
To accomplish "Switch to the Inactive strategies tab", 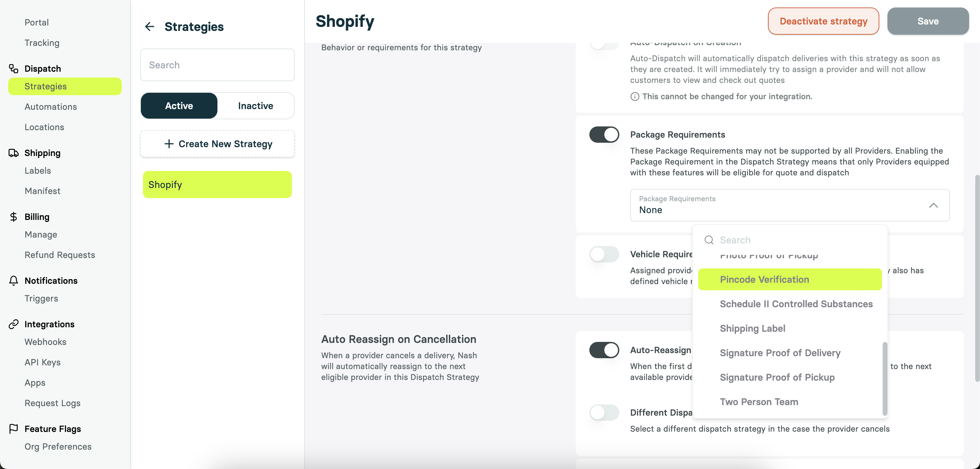I will [x=255, y=106].
